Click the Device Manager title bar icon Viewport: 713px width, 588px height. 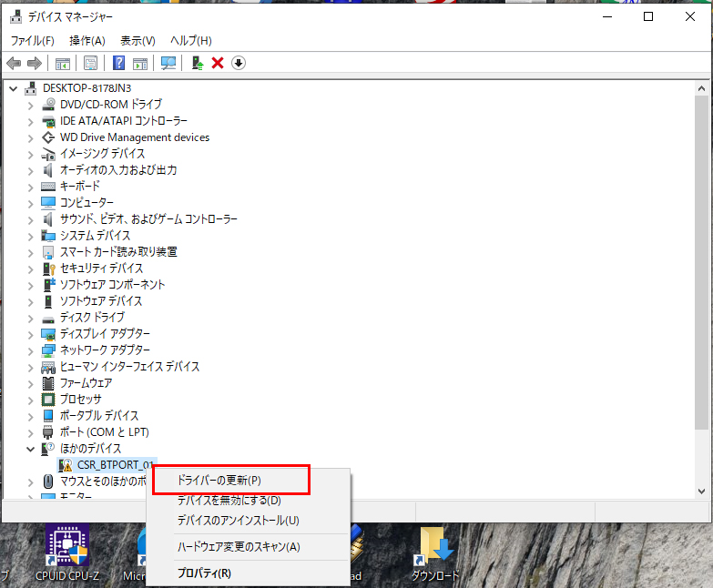pyautogui.click(x=15, y=16)
